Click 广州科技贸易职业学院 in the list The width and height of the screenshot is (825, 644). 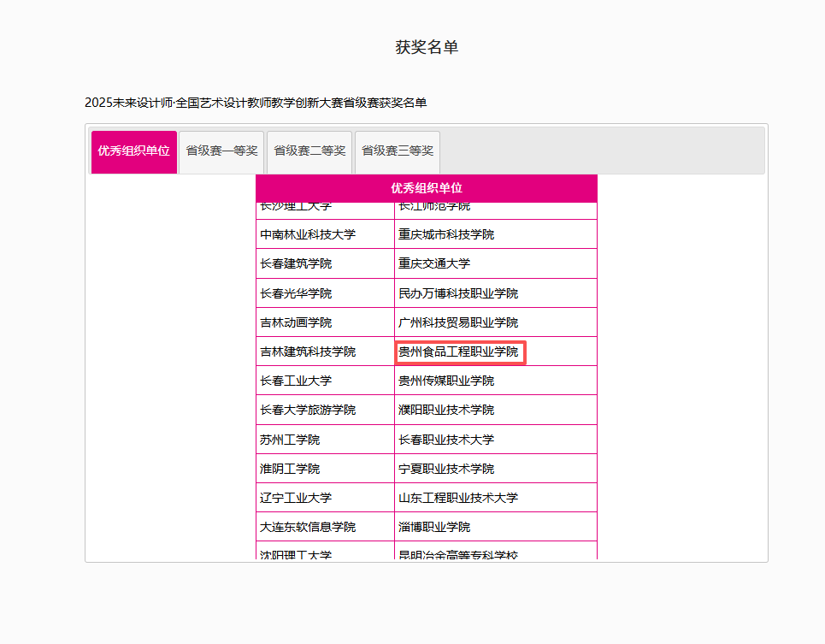pyautogui.click(x=458, y=322)
